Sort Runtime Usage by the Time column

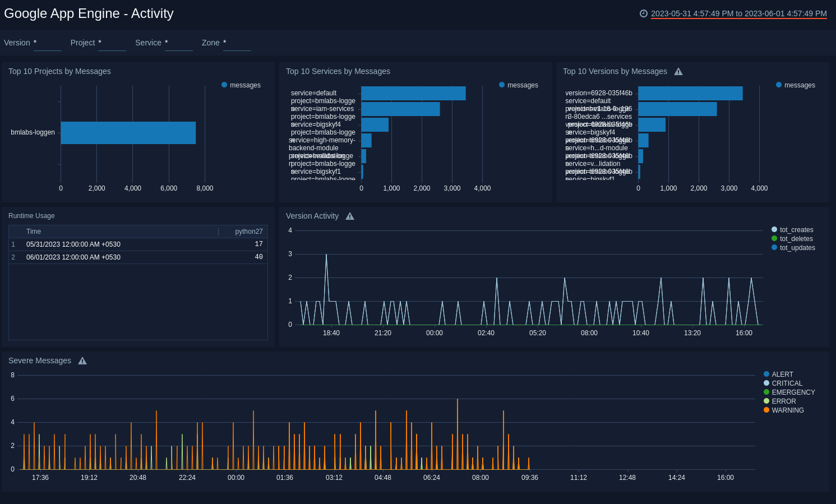[x=34, y=232]
